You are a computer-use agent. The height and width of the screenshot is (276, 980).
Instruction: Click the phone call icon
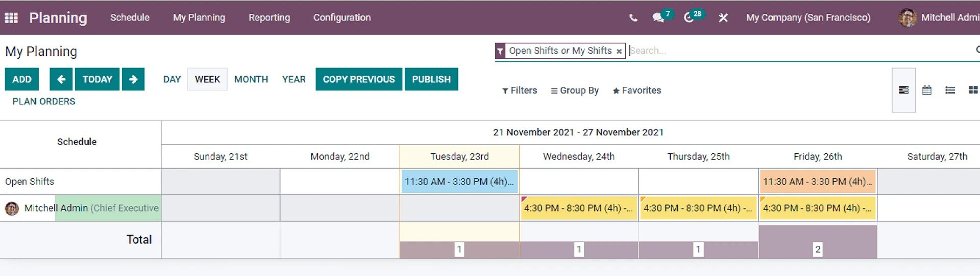tap(633, 18)
